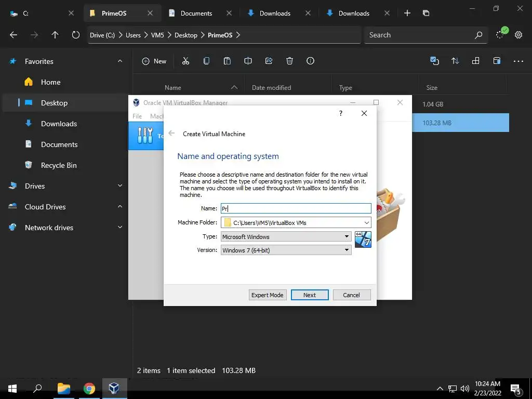This screenshot has width=532, height=399.
Task: Close the PrimeOS tab
Action: (150, 13)
